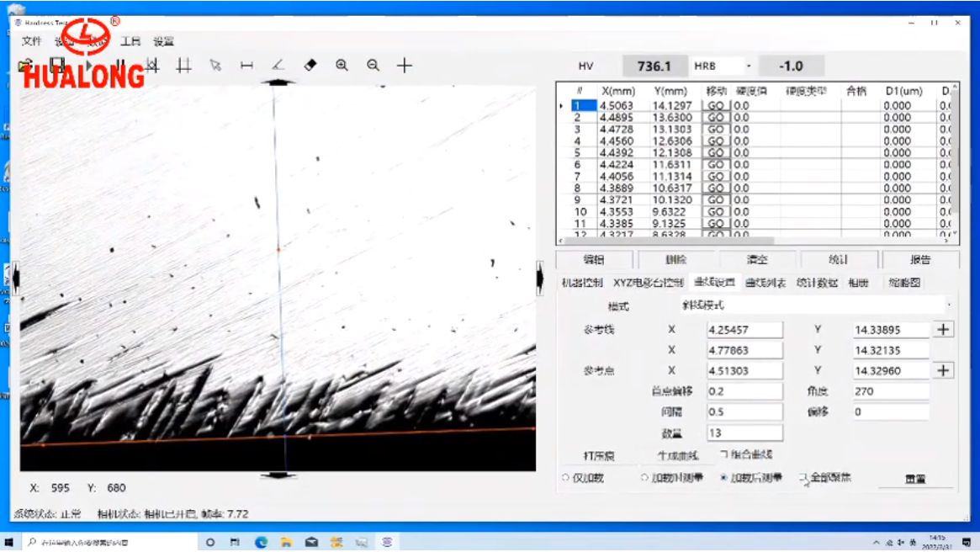Select '加载后测量' radio button
The height and width of the screenshot is (552, 980).
pos(723,478)
